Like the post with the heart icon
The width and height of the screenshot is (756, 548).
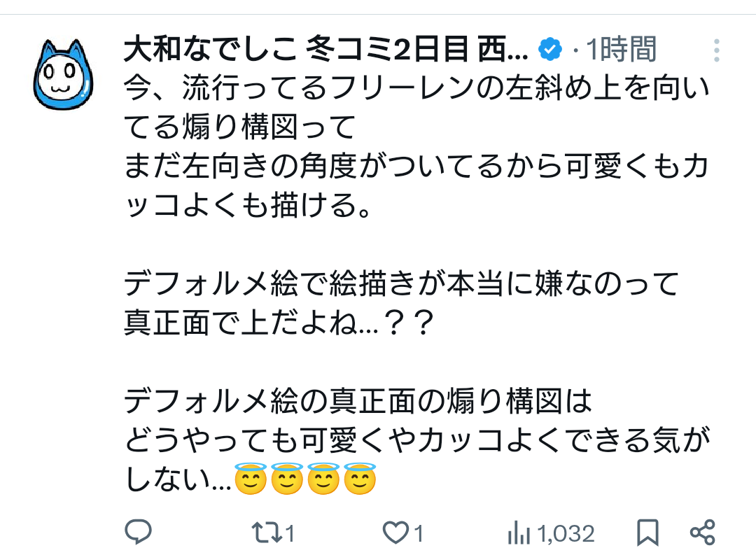click(x=397, y=532)
